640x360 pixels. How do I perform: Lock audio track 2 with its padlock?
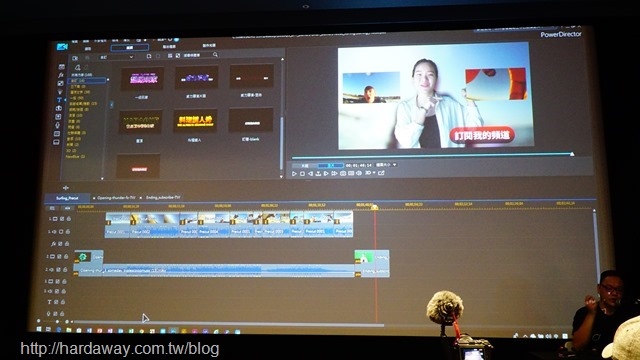(x=65, y=269)
